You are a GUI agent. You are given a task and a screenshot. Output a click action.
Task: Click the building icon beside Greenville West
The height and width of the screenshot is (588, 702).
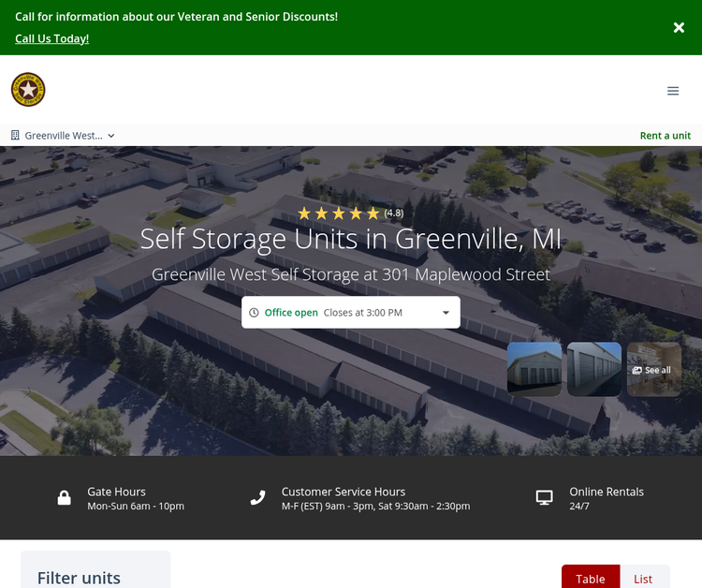[x=15, y=136]
